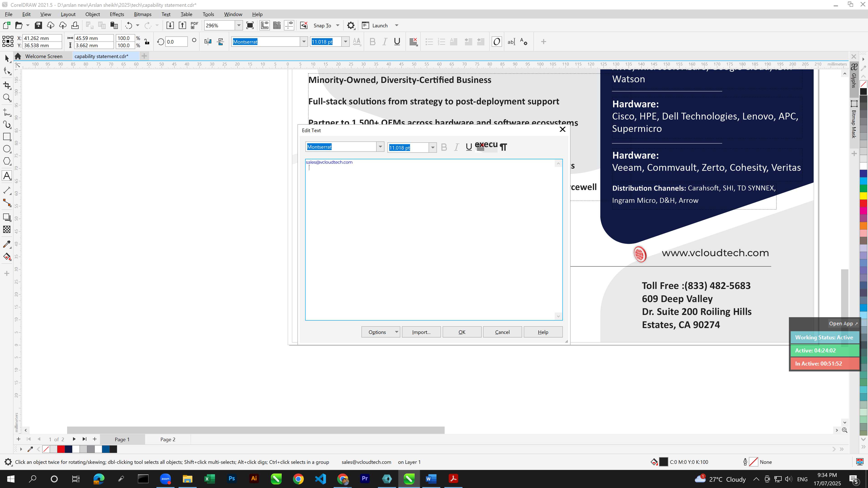Screen dimensions: 868x488
Task: Toggle Bold in the property bar
Action: pos(372,42)
